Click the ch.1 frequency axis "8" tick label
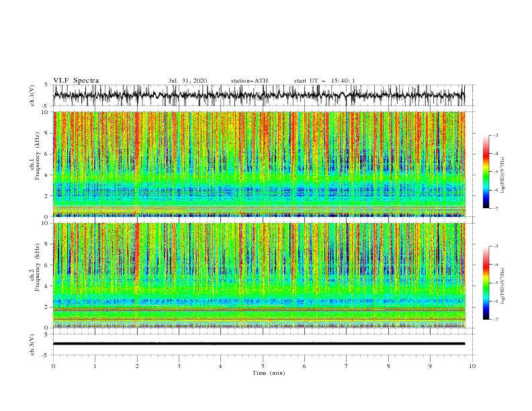This screenshot has height=411, width=532. 47,133
